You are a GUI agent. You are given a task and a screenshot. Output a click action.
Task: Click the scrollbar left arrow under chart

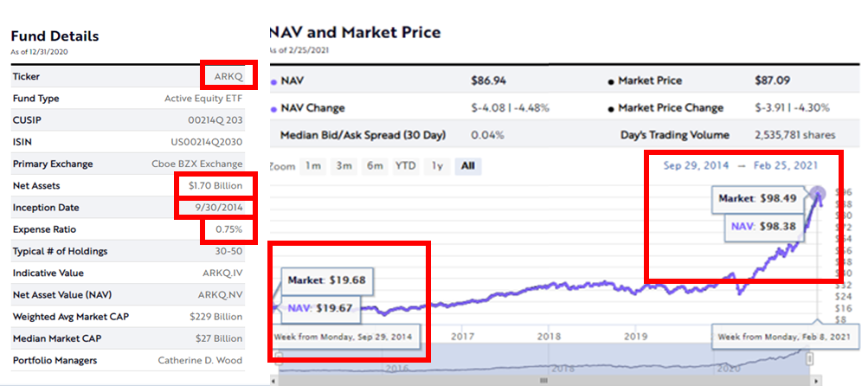273,381
